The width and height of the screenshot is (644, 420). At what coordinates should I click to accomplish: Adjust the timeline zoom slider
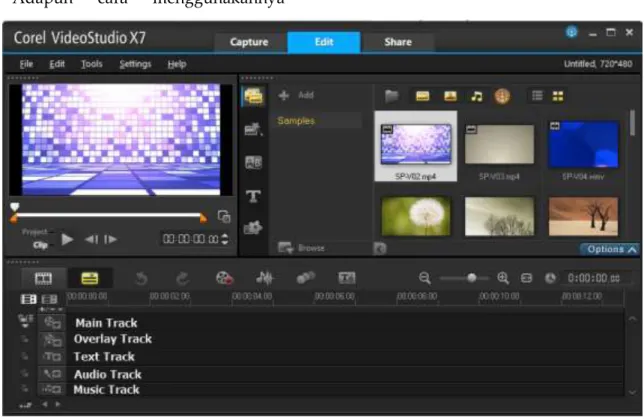465,278
